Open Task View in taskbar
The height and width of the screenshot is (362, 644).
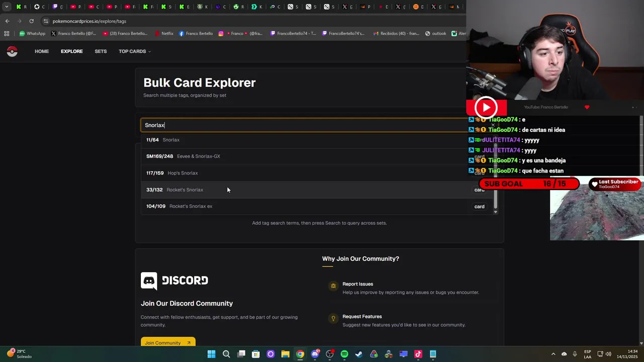pos(241,354)
